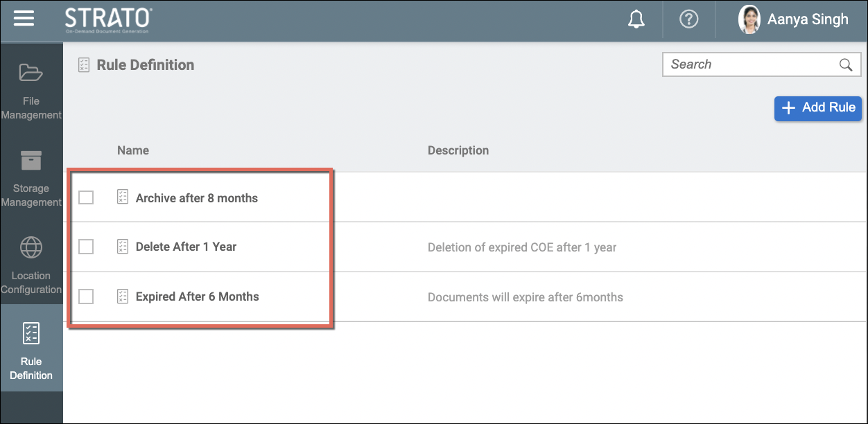Tick the Delete After 1 Year checkbox

pos(86,247)
